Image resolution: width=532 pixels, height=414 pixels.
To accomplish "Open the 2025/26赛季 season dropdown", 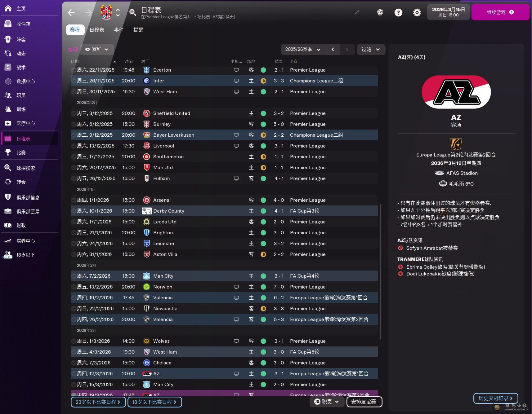I will (x=303, y=49).
